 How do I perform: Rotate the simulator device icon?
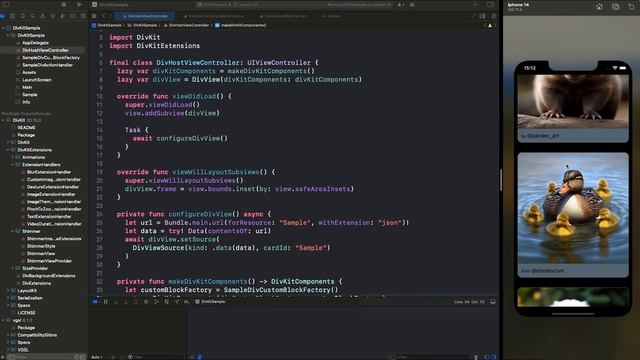tap(631, 6)
